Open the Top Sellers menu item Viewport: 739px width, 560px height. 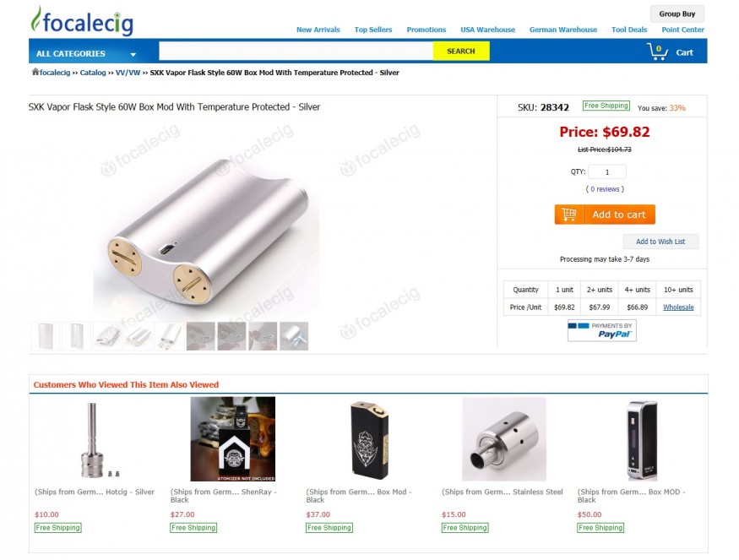pyautogui.click(x=373, y=30)
